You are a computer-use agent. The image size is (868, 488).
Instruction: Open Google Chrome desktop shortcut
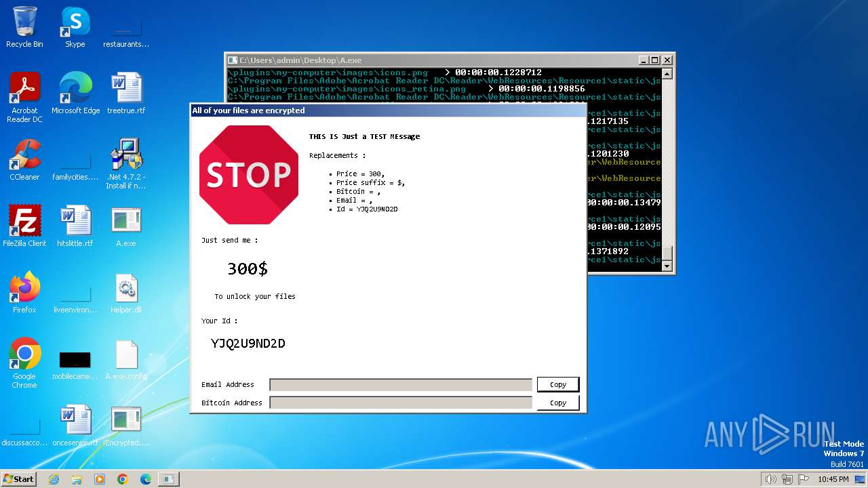(24, 363)
